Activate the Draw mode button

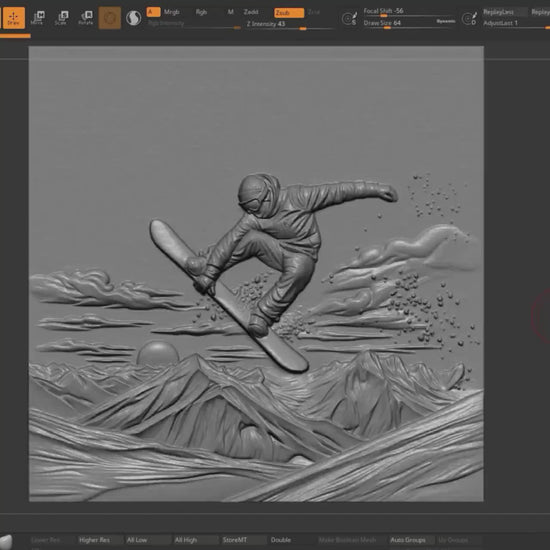[13, 18]
